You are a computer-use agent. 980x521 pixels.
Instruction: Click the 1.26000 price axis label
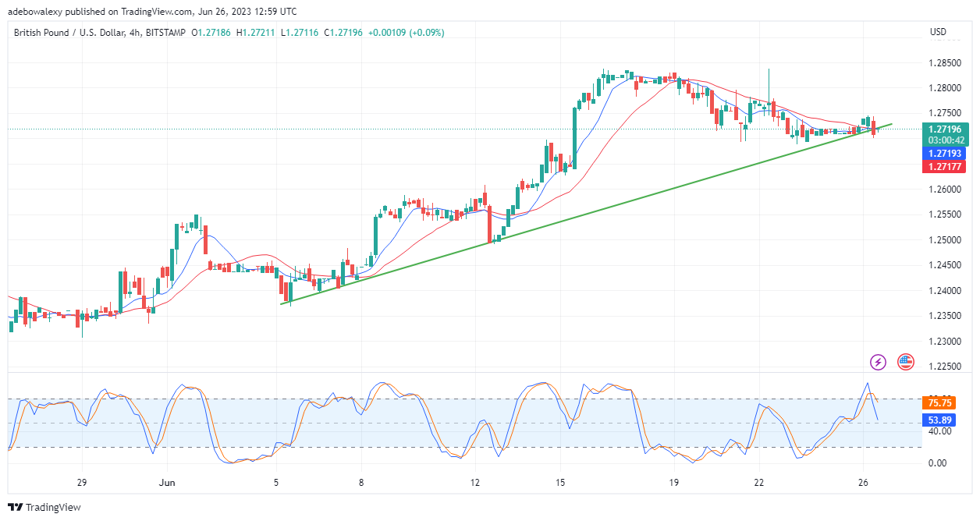[x=946, y=190]
